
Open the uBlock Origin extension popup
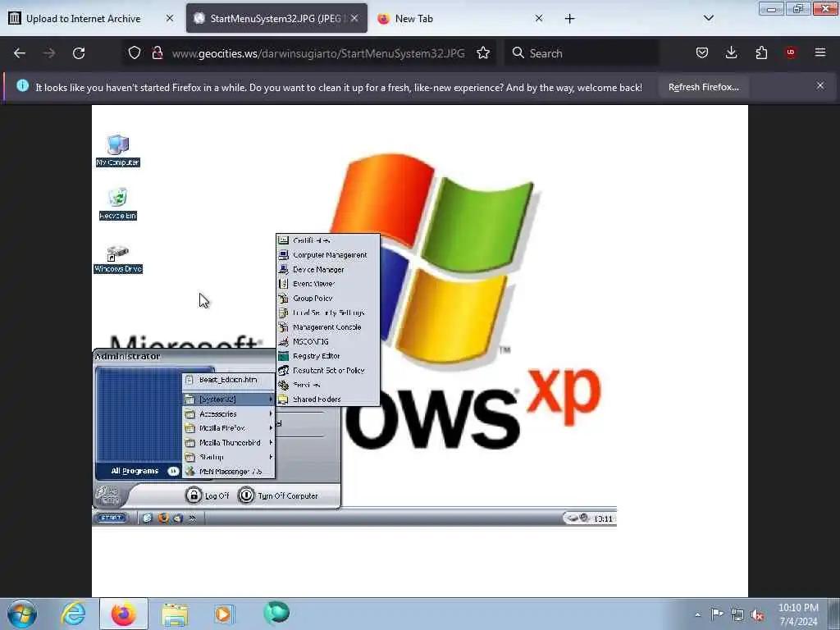(x=791, y=52)
